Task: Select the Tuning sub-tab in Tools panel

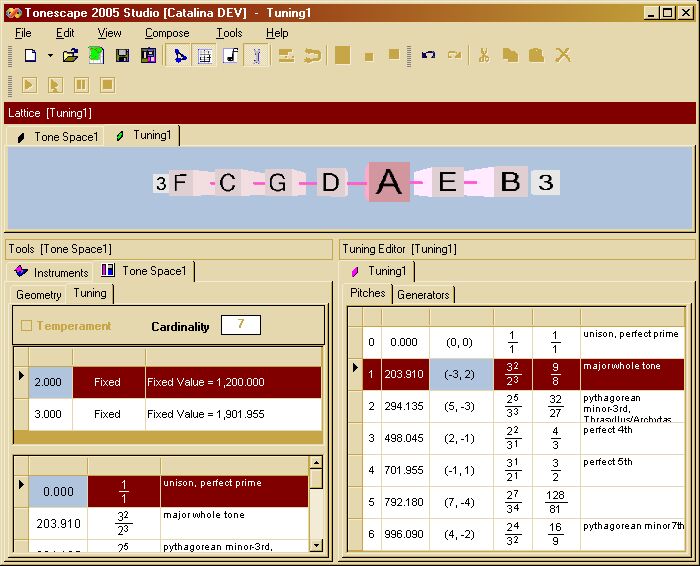Action: pyautogui.click(x=90, y=293)
